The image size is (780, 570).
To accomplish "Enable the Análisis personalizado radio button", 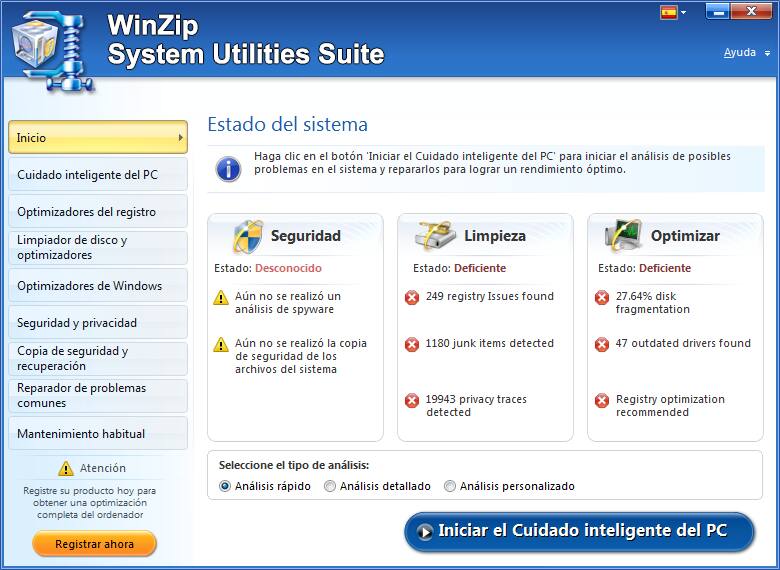I will tap(450, 486).
